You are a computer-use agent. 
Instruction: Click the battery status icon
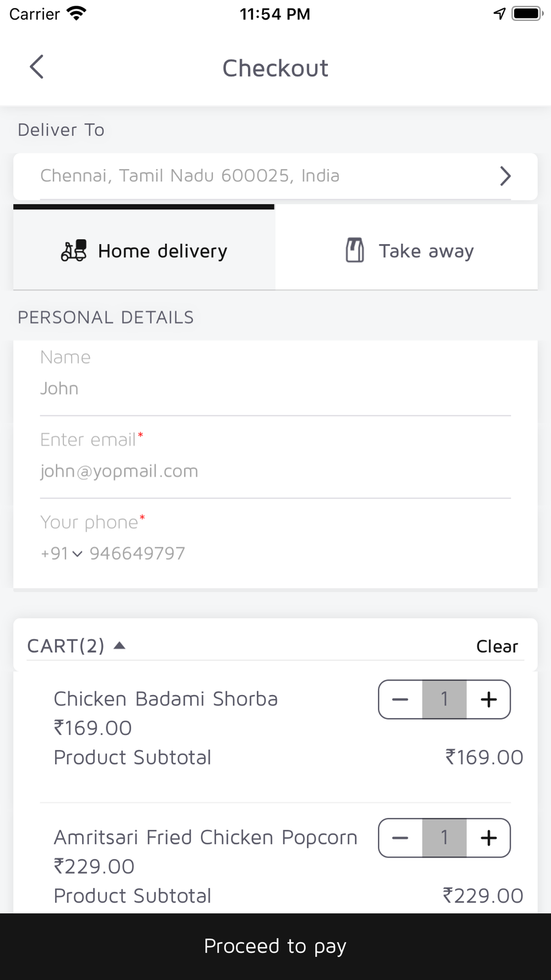[527, 14]
